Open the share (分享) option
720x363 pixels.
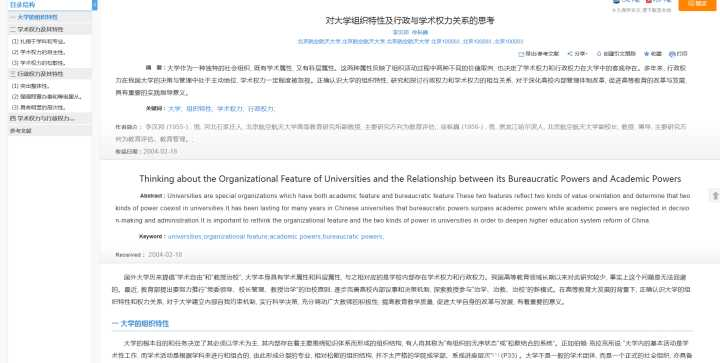coord(577,54)
